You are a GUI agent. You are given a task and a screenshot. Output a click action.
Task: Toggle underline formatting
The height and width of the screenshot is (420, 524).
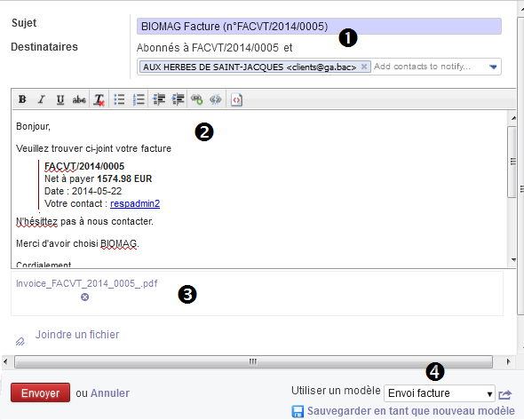point(60,99)
